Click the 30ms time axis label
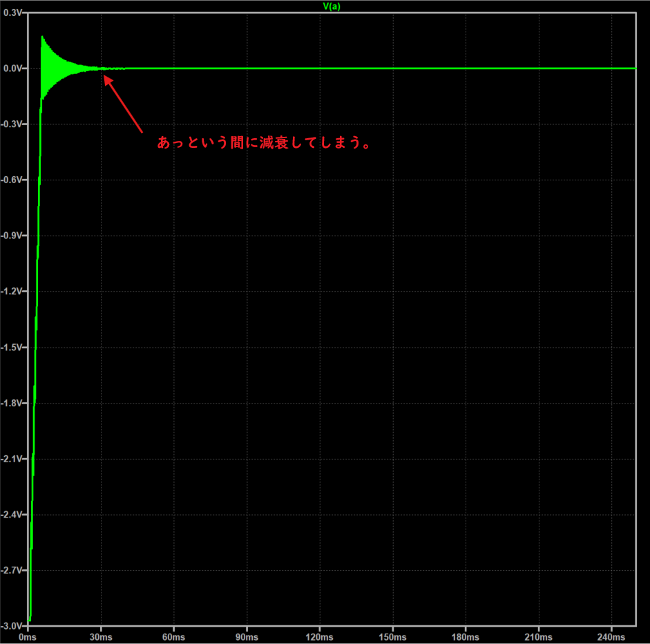The image size is (650, 644). pyautogui.click(x=101, y=636)
